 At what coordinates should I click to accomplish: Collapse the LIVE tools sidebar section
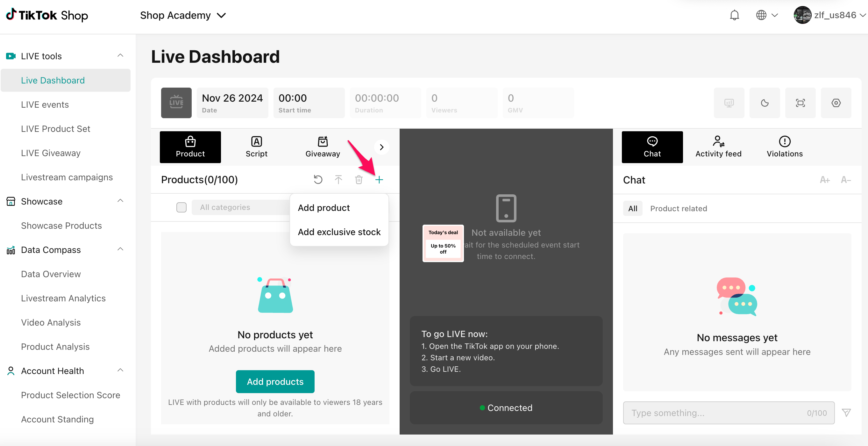120,56
